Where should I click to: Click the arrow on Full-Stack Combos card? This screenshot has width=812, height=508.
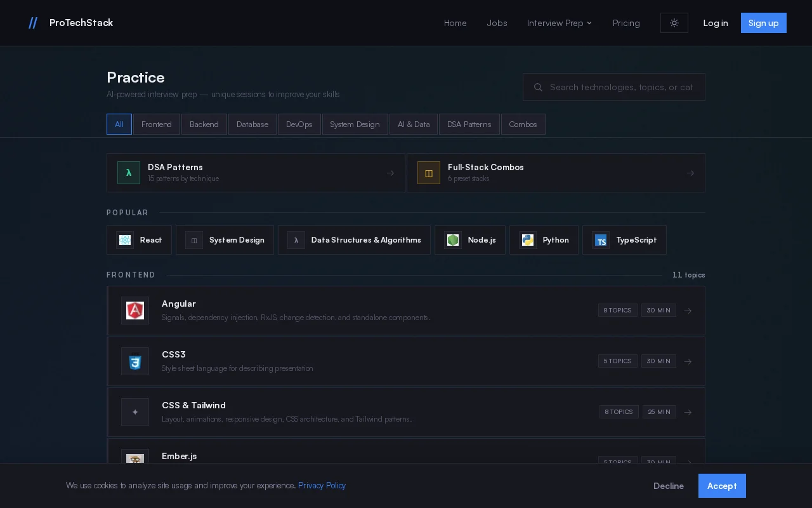click(690, 173)
